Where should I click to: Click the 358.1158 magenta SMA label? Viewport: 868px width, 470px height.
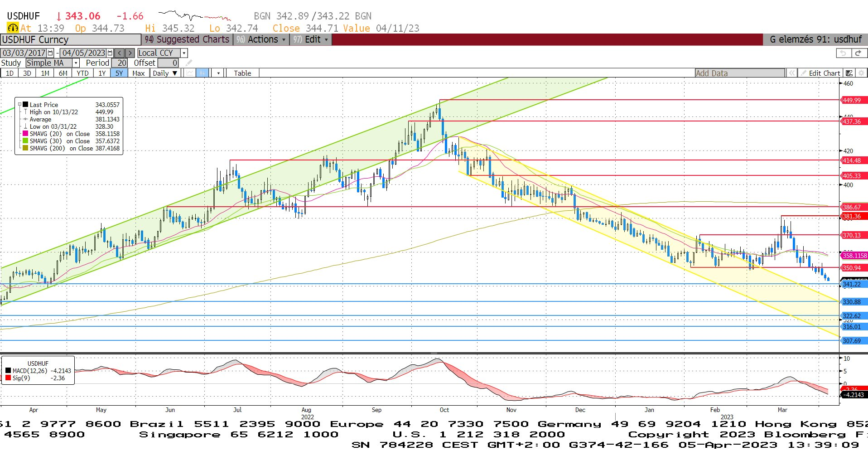coord(854,256)
